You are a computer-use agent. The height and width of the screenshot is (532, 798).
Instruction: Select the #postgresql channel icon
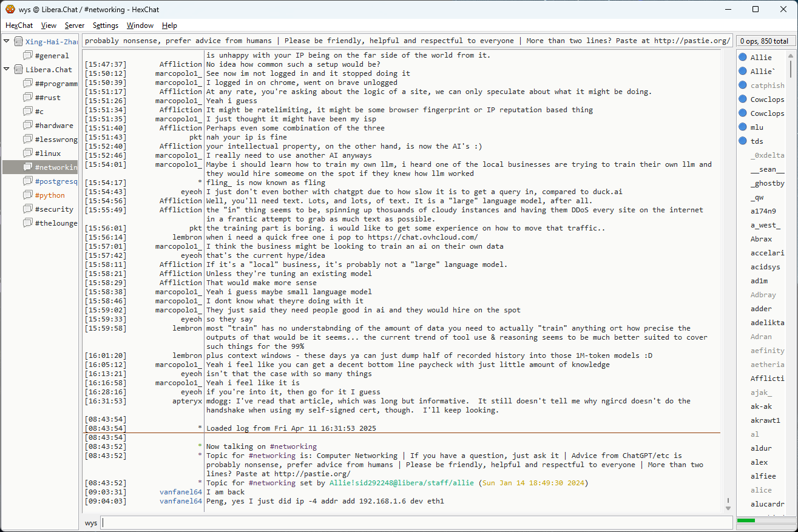28,181
